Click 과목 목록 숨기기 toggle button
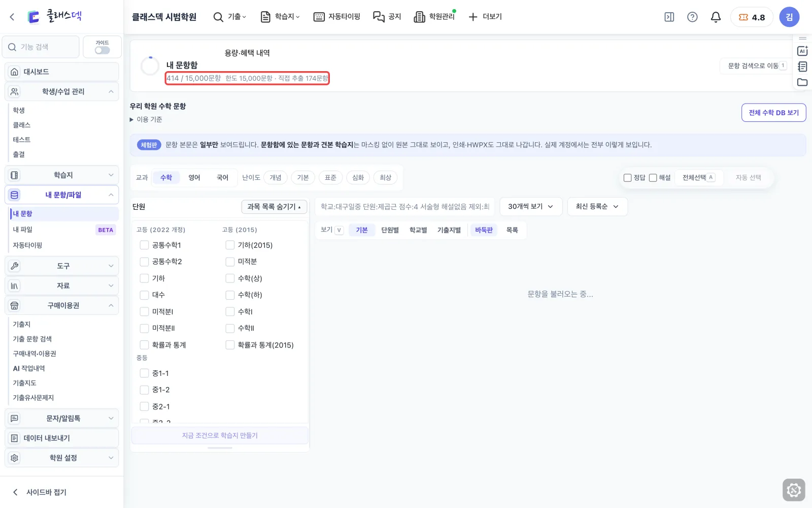Image resolution: width=812 pixels, height=508 pixels. click(274, 207)
